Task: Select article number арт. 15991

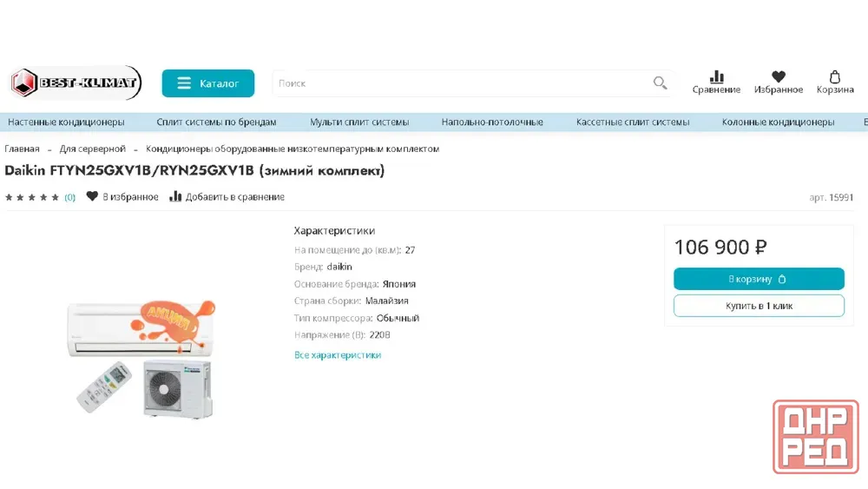Action: (x=831, y=197)
